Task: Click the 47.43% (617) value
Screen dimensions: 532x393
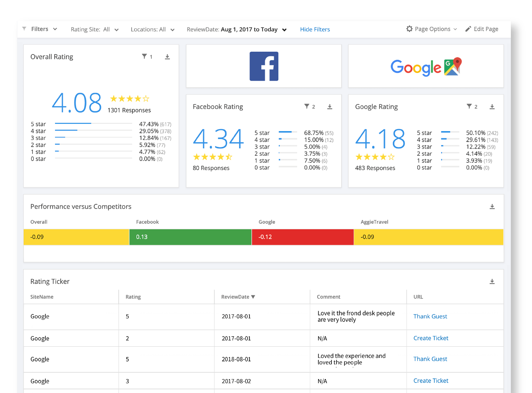Action: (x=155, y=124)
